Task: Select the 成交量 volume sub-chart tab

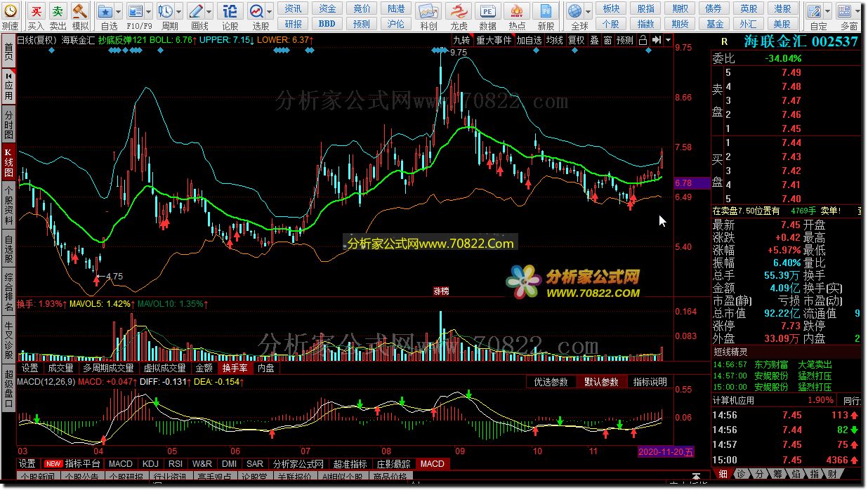Action: coord(60,368)
